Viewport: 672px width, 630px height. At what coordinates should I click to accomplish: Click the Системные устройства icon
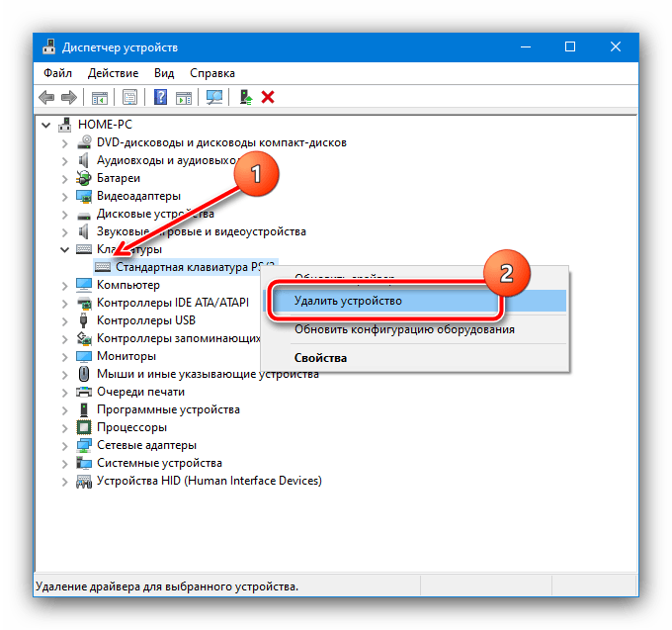[84, 463]
